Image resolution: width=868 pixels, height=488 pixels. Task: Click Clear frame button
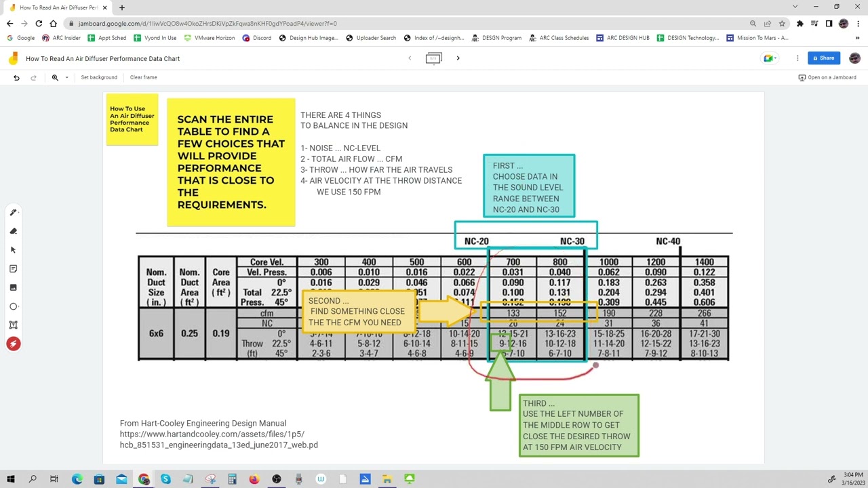click(x=144, y=77)
